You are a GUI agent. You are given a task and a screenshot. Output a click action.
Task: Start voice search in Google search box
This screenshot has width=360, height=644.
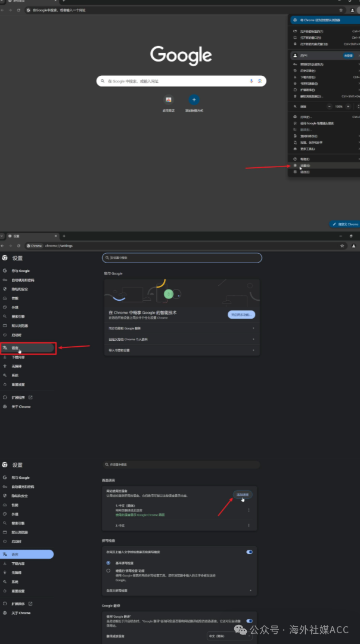pos(252,81)
